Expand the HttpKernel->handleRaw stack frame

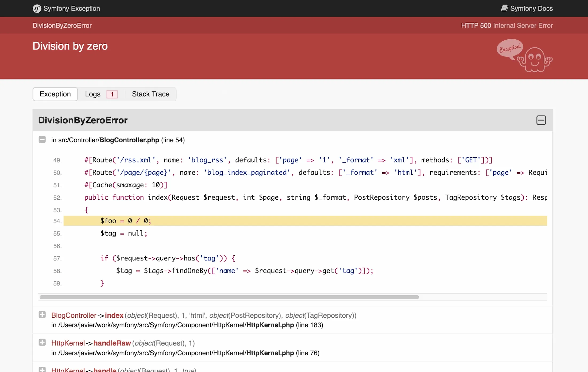click(42, 343)
